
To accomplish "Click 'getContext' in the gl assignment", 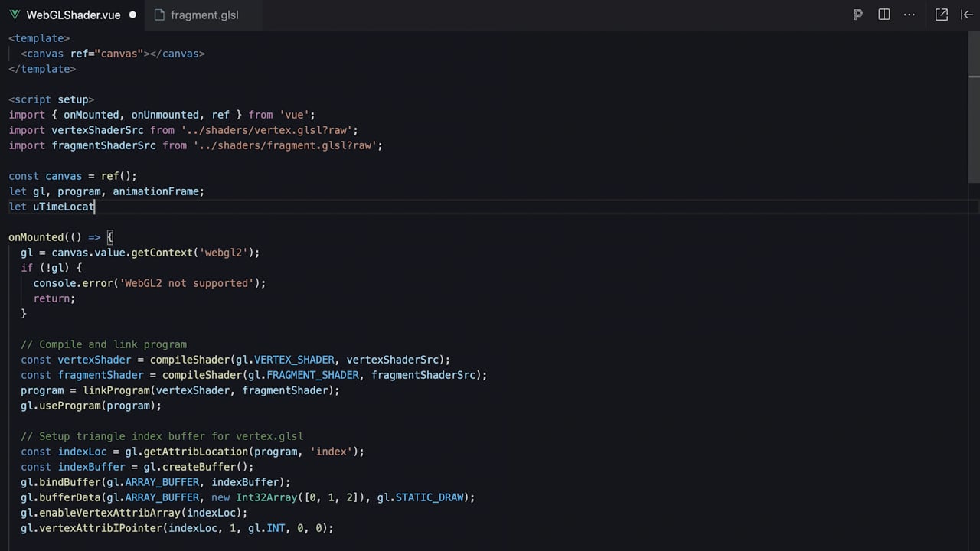I will coord(162,253).
